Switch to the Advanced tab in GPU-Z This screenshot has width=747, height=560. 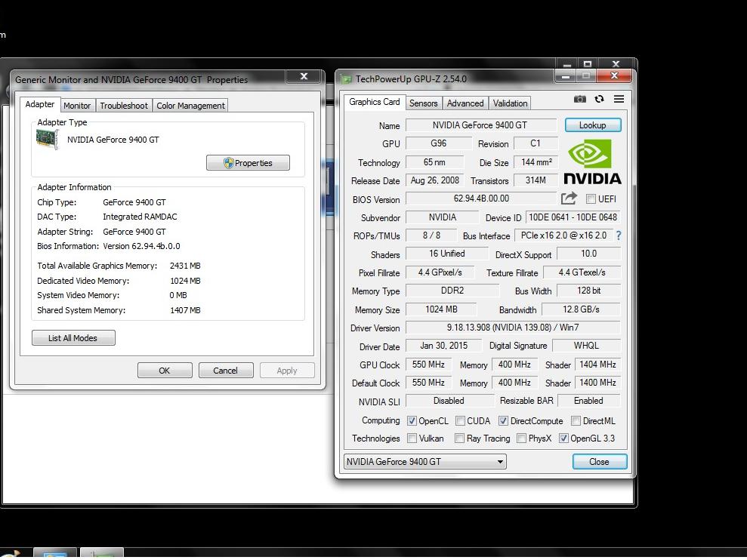click(465, 103)
